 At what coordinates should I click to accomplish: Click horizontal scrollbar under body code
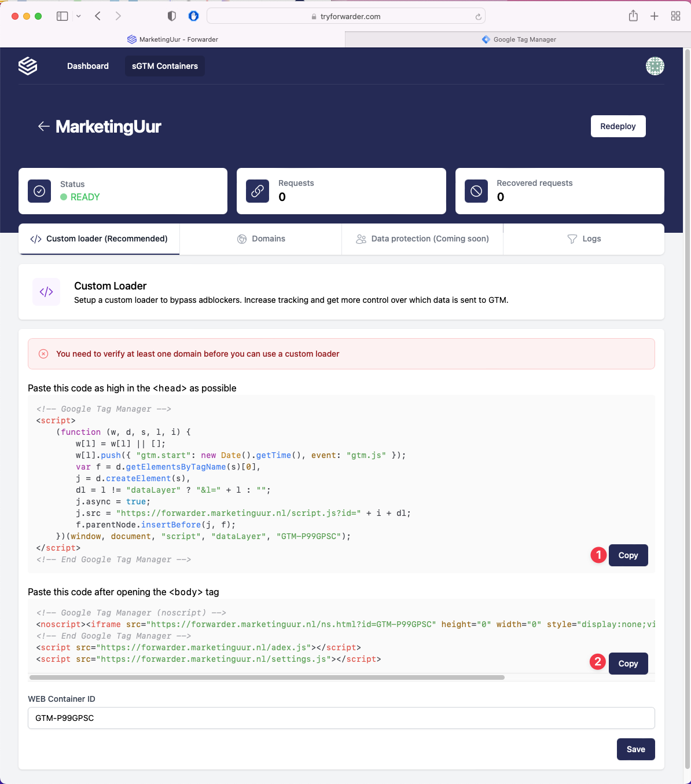pyautogui.click(x=267, y=677)
